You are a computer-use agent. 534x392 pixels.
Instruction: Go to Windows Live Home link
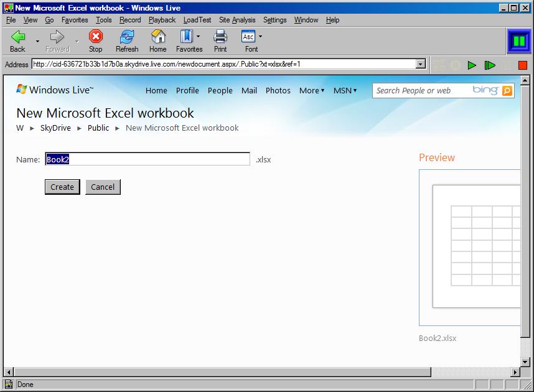(156, 91)
